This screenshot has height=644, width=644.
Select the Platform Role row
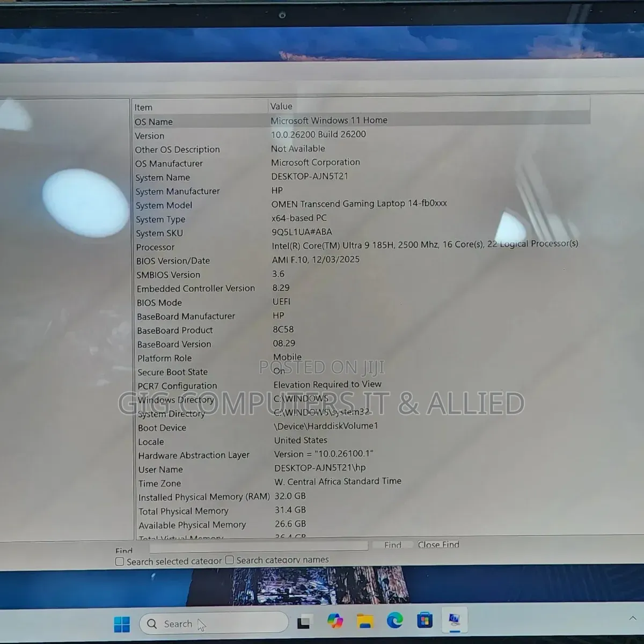[362, 357]
